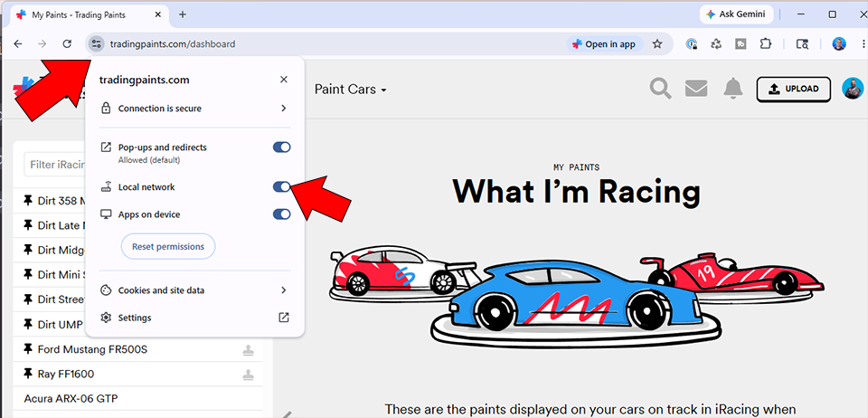Expand the Connection is secure details
Screen dimensions: 868x418
[x=195, y=109]
